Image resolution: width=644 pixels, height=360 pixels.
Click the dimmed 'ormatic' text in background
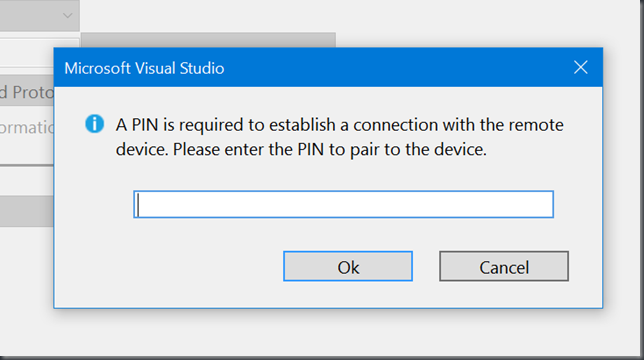coord(27,127)
